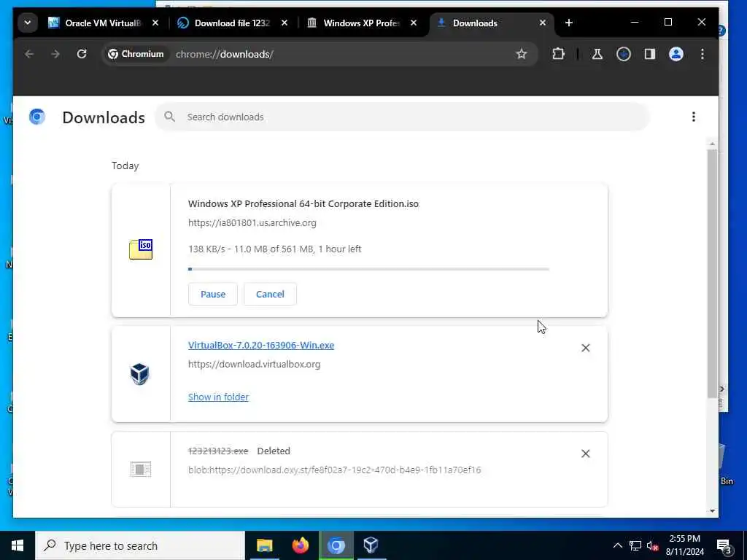The width and height of the screenshot is (747, 560).
Task: Switch to the Download file 1232 tab
Action: (x=231, y=23)
